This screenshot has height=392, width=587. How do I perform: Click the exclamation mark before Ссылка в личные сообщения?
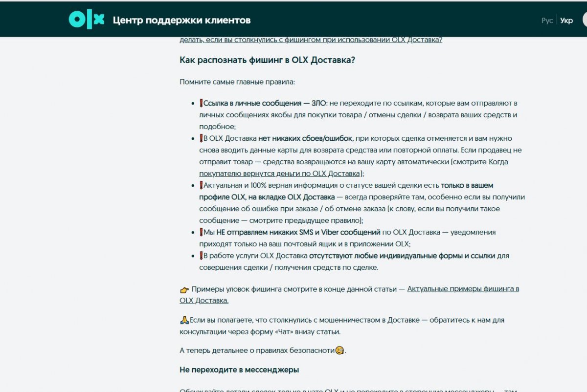tap(201, 103)
